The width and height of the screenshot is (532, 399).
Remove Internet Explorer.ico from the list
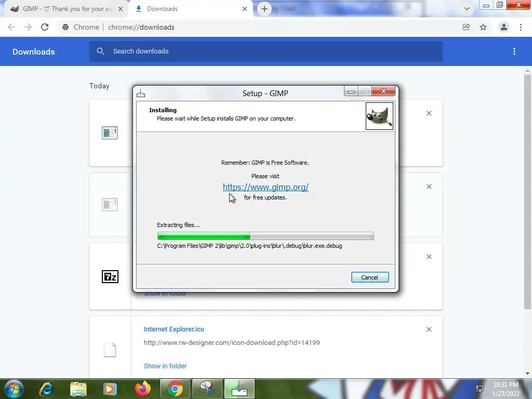429,329
